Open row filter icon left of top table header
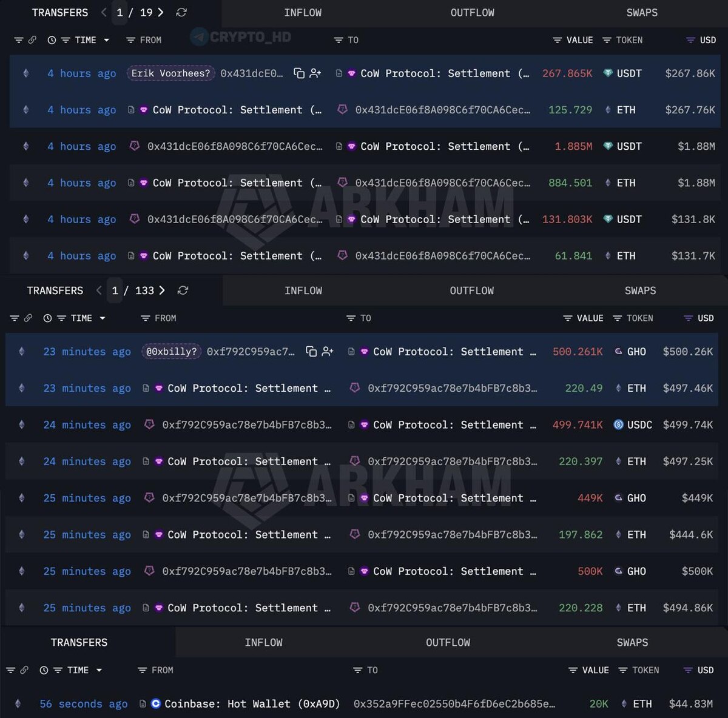This screenshot has height=718, width=728. tap(18, 40)
